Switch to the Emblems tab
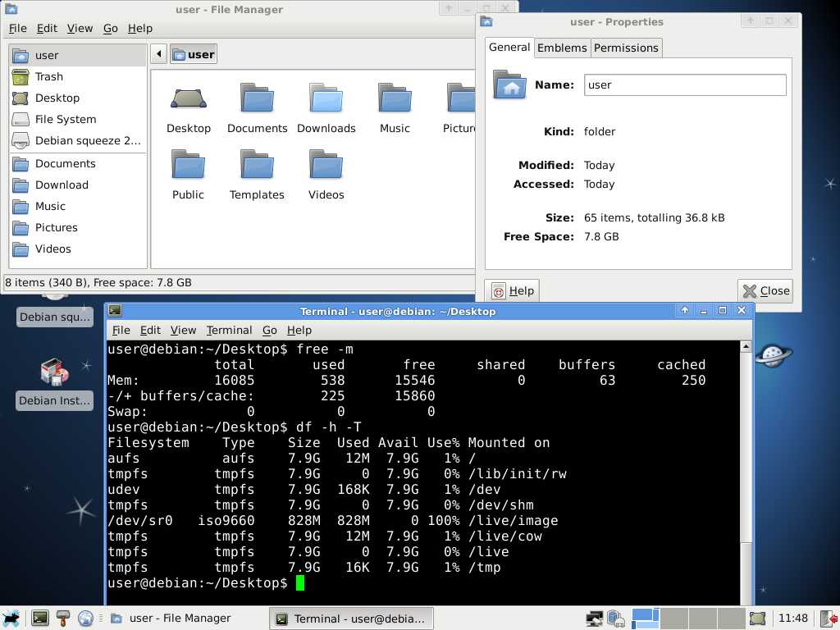This screenshot has height=630, width=840. 562,48
